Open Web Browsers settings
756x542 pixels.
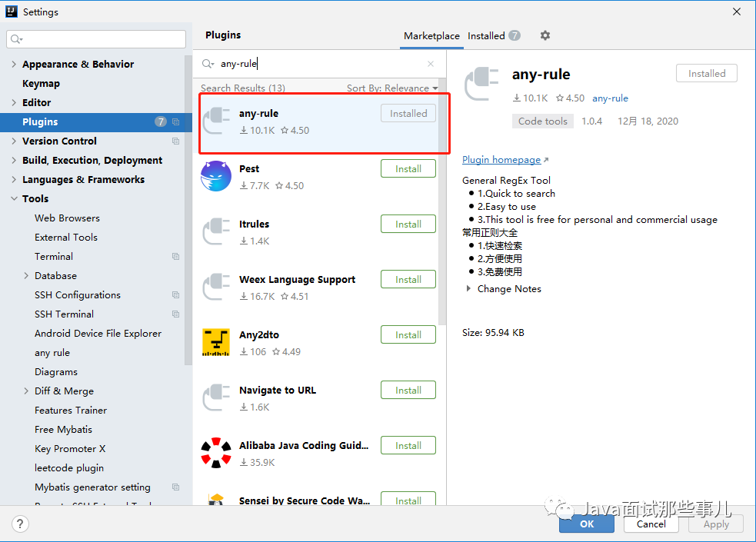coord(67,218)
